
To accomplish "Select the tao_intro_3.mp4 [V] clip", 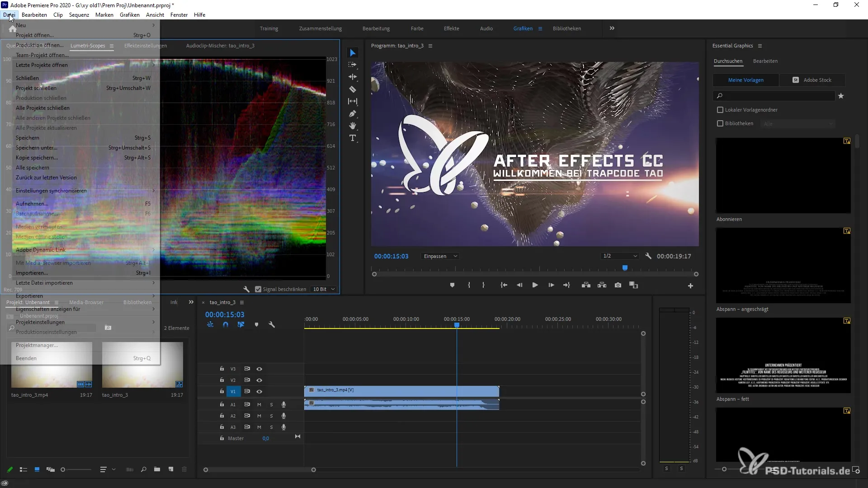I will click(x=401, y=391).
